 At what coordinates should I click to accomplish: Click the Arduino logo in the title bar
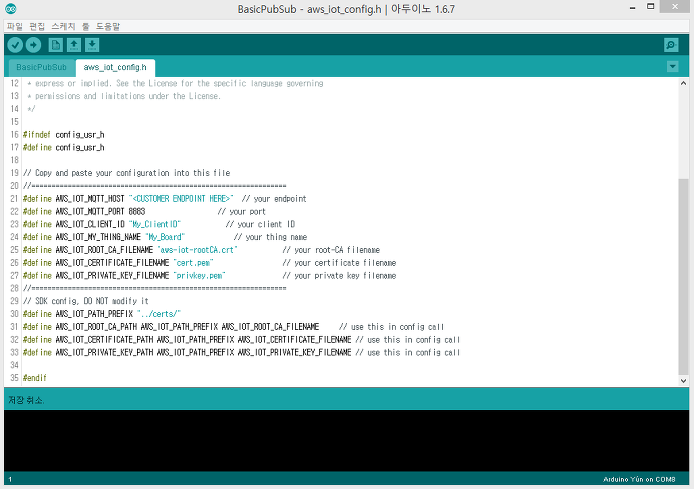coord(11,8)
